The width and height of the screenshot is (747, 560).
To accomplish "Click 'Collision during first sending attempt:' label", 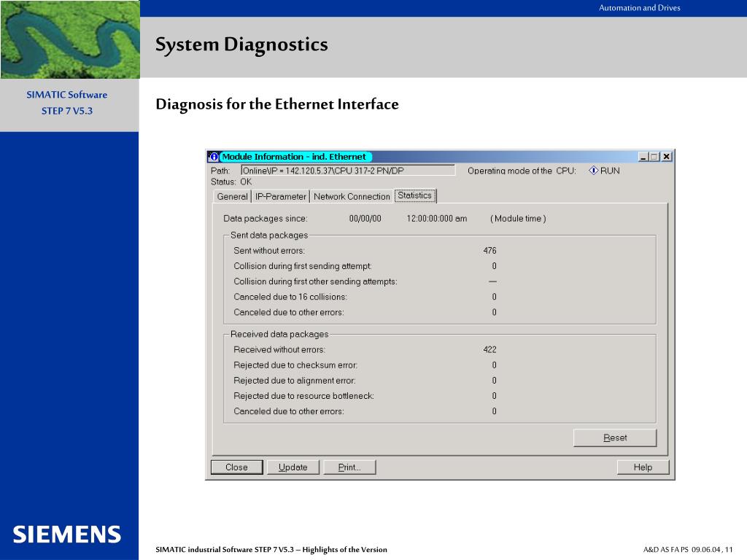I will pyautogui.click(x=303, y=266).
